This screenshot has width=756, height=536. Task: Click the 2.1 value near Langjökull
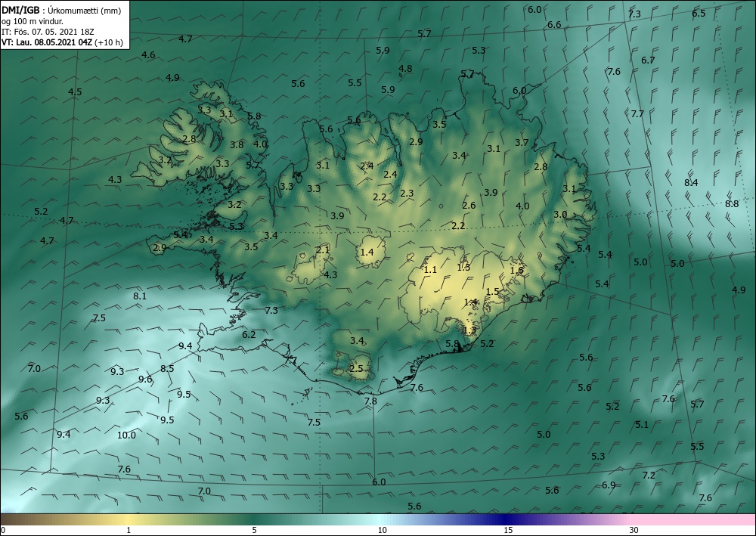click(323, 250)
